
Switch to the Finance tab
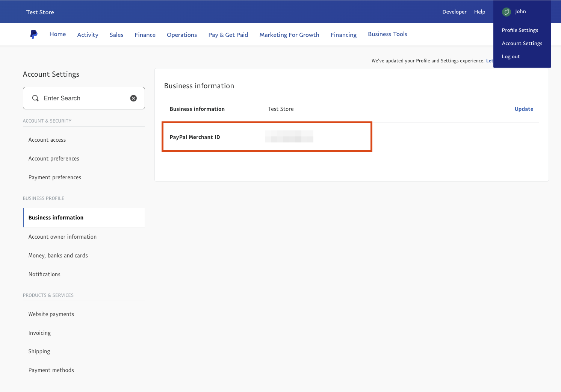pyautogui.click(x=145, y=34)
